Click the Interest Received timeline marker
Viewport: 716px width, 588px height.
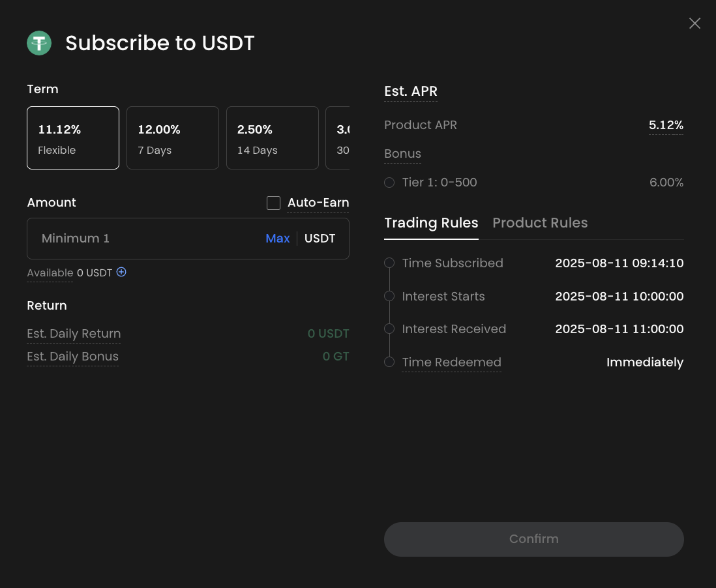point(389,329)
